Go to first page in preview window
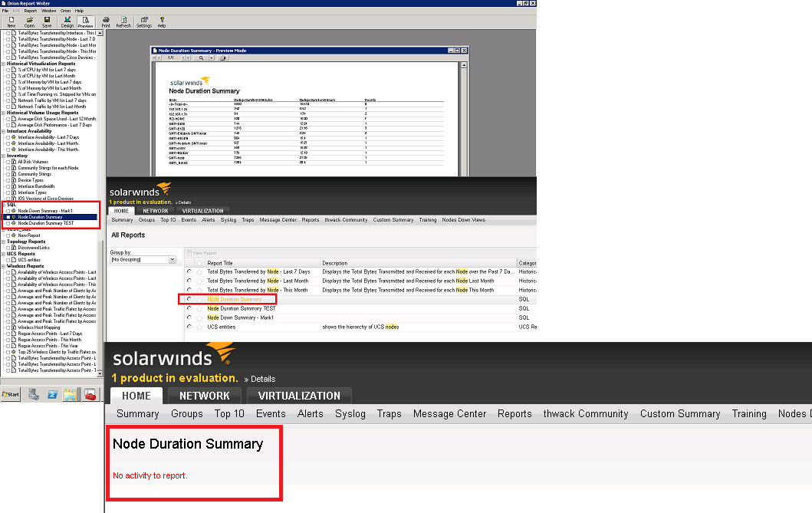This screenshot has width=812, height=513. pyautogui.click(x=154, y=58)
